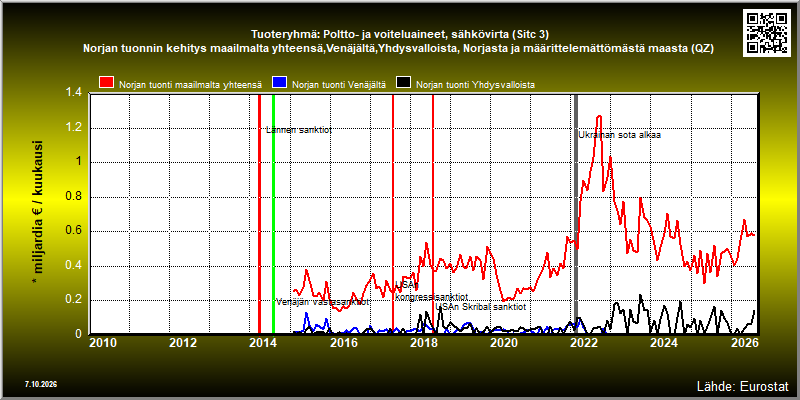Click the gray vertical marker line near 2022

[576, 214]
